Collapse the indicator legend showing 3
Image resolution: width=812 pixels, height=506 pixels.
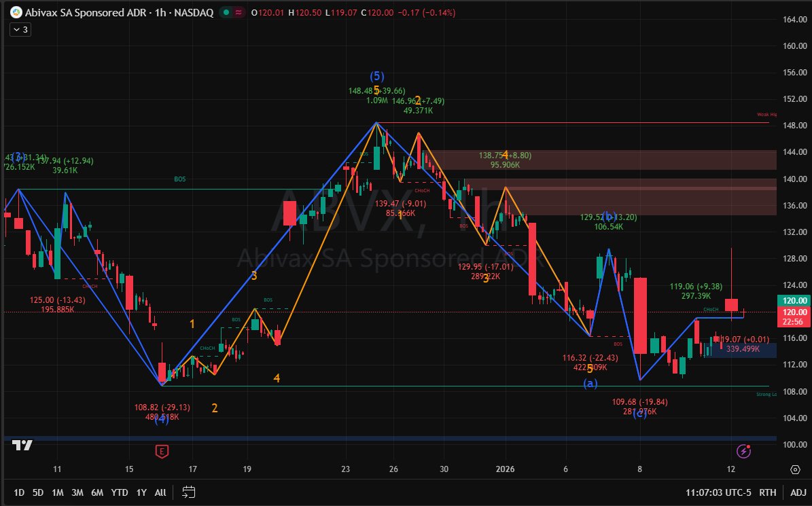pos(20,29)
